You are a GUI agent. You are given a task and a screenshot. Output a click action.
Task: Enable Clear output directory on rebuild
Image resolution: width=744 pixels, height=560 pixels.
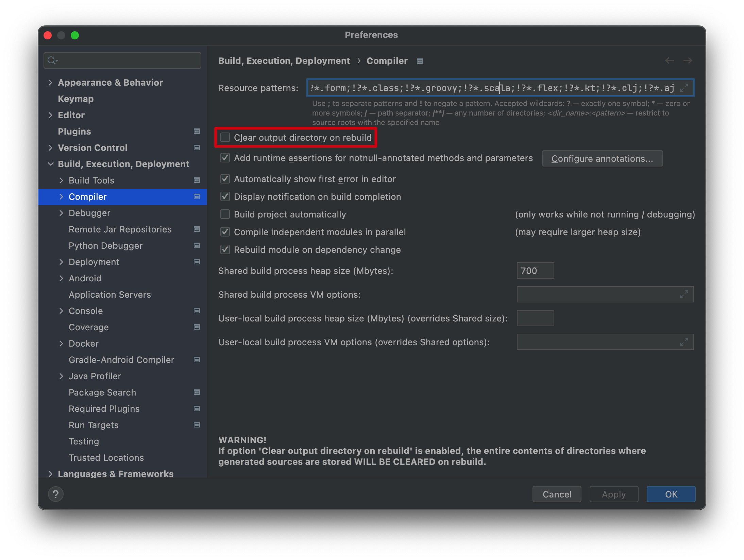pos(225,137)
